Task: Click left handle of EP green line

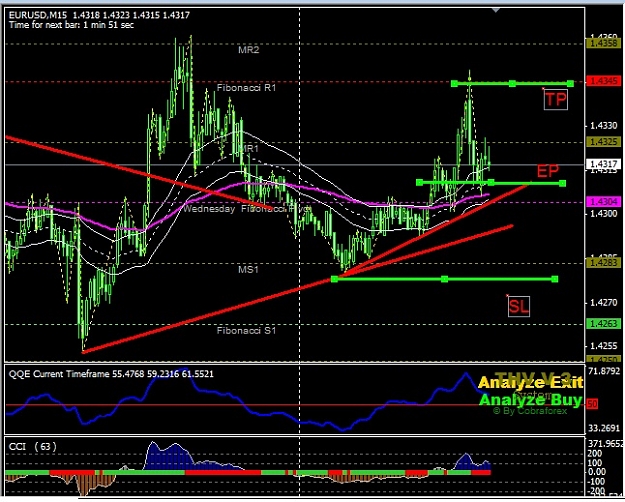Action: pos(419,182)
